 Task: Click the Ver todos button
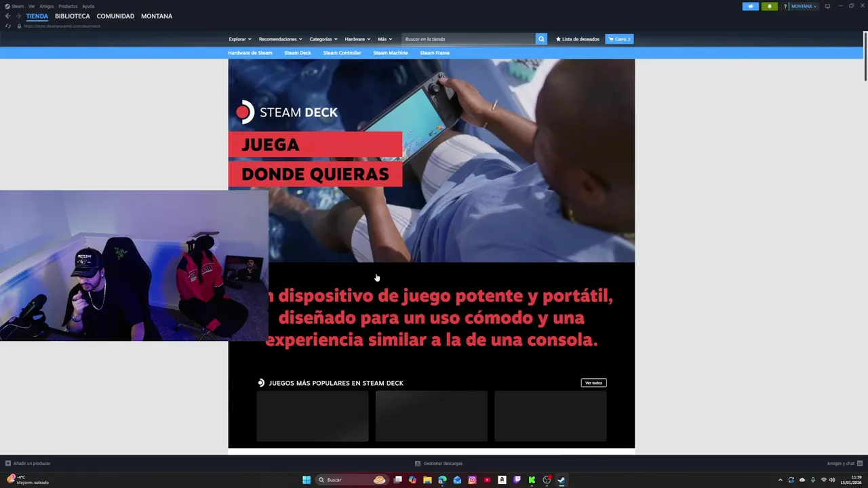[x=593, y=383]
